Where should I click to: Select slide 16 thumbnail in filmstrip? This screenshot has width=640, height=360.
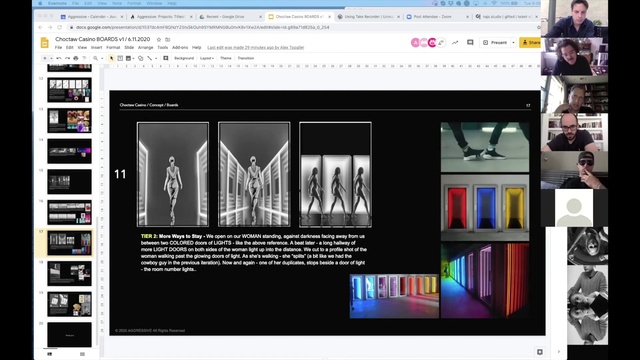click(x=69, y=212)
